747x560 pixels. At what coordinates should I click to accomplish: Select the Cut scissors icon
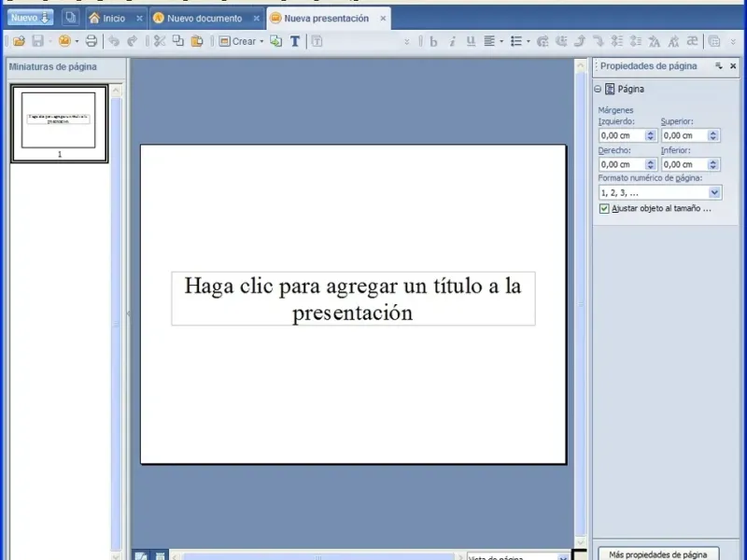point(159,41)
